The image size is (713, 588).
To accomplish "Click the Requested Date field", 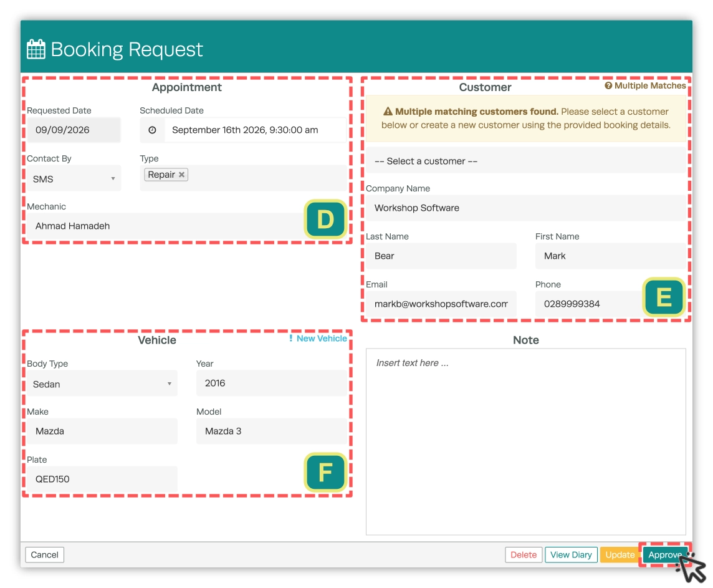I will click(x=74, y=130).
